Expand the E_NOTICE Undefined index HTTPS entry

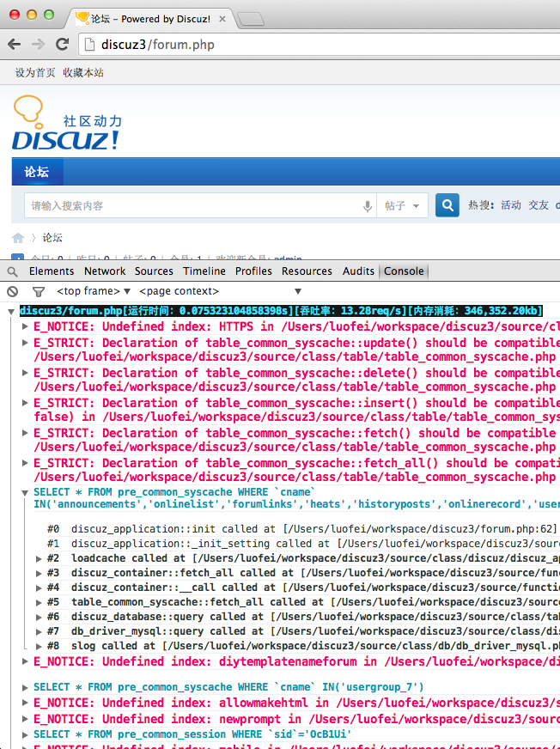(25, 327)
